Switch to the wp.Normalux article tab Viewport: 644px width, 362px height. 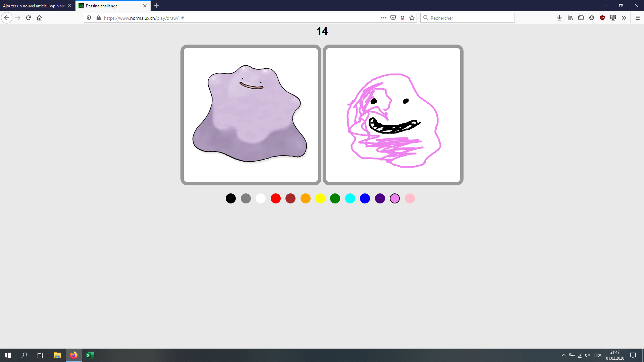(34, 6)
